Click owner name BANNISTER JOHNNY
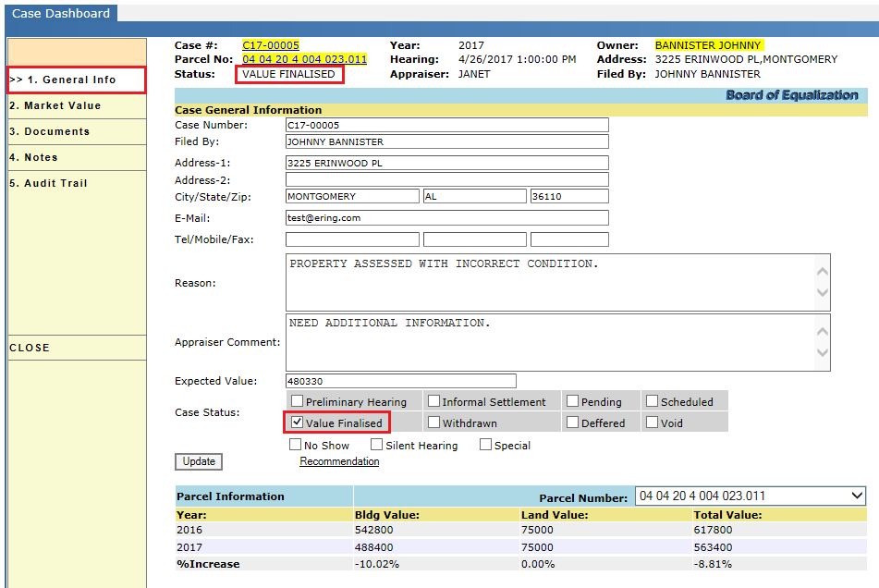Screen dimensions: 879x588 (708, 45)
